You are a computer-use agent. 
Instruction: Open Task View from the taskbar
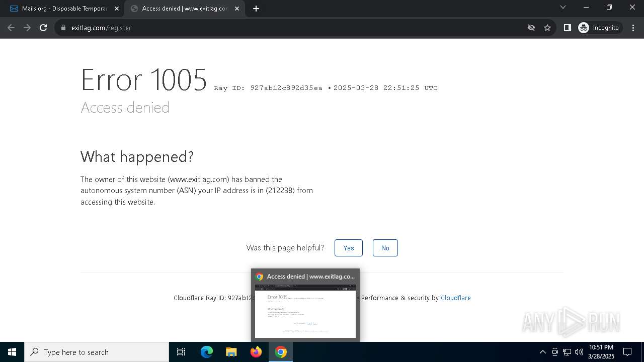[181, 352]
